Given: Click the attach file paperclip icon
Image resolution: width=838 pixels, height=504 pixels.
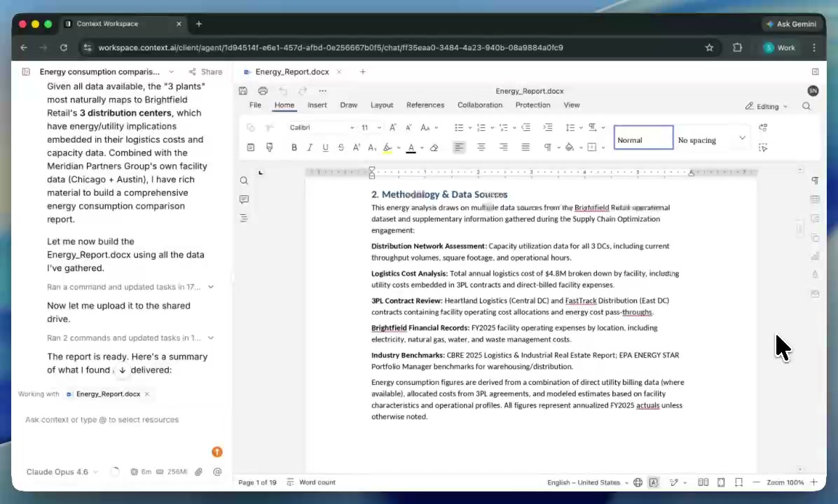Looking at the screenshot, I should (x=199, y=472).
